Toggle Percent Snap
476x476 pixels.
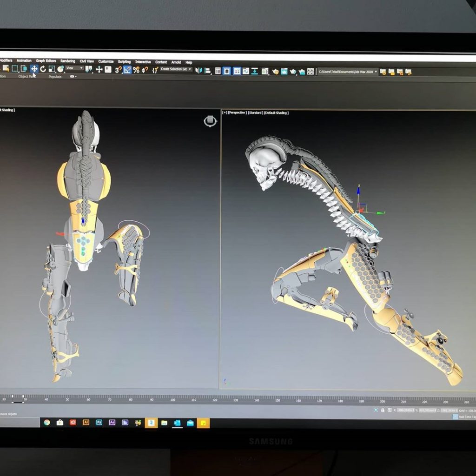click(x=136, y=70)
